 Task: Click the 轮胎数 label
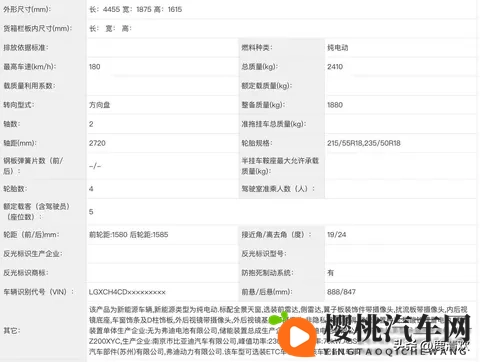coord(15,189)
